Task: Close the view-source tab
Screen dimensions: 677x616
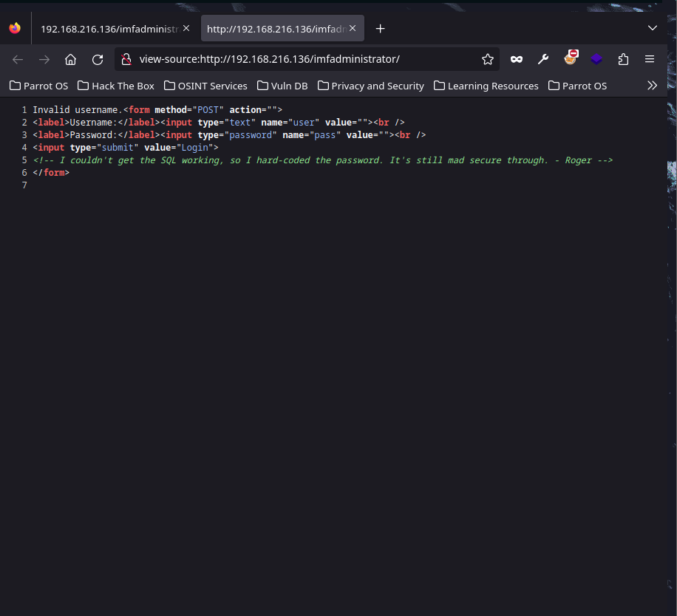Action: 353,28
